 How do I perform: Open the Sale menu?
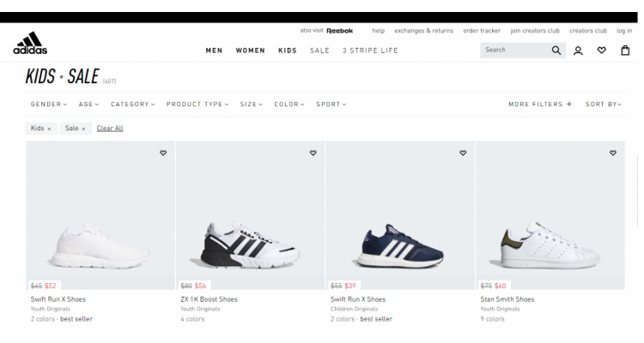tap(319, 51)
